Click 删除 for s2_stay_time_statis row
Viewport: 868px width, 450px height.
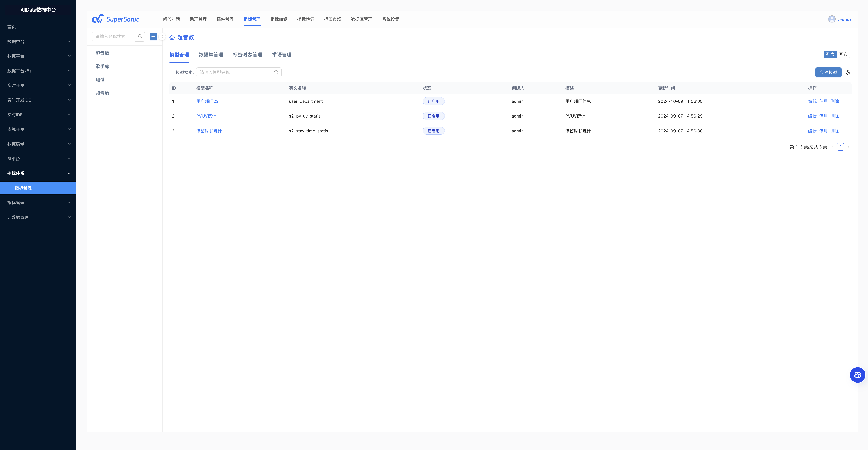point(835,131)
